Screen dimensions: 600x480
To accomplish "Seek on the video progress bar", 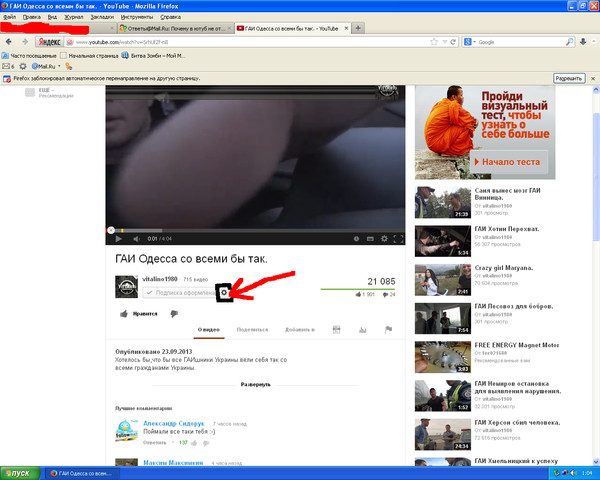I will tap(255, 230).
